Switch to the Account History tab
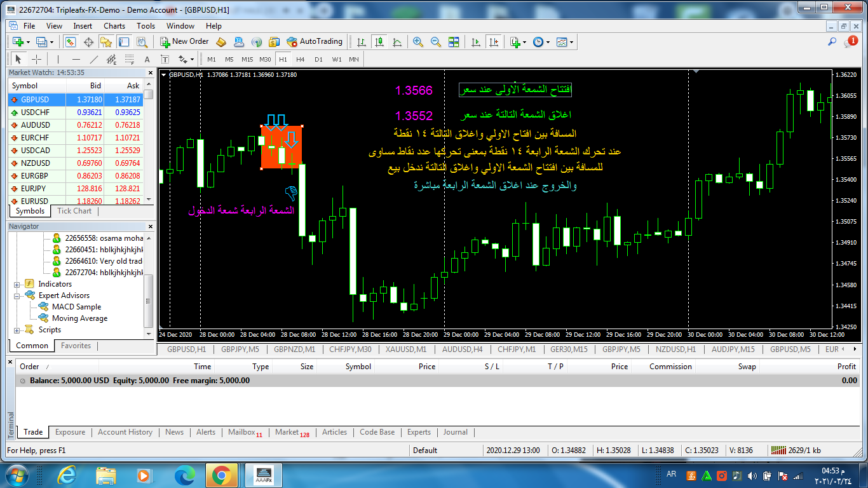The image size is (868, 488). point(125,432)
